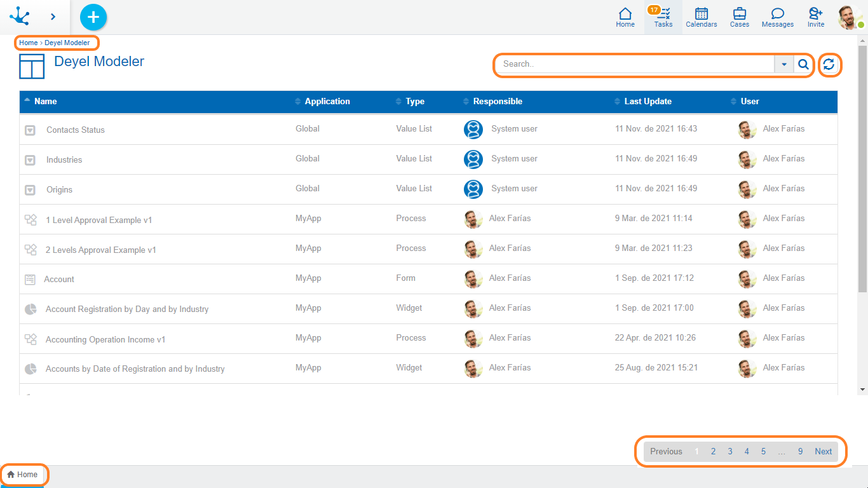Click System user avatar in Contacts Status row

[x=473, y=130]
